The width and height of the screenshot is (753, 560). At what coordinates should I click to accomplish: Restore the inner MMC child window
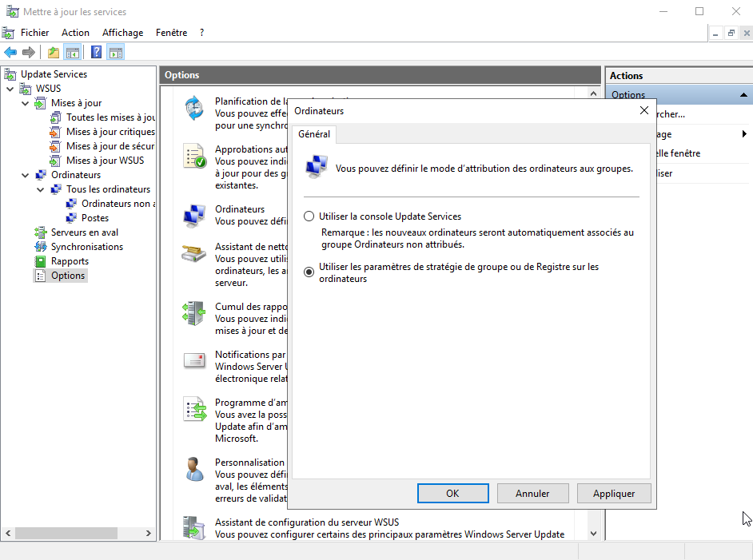731,33
